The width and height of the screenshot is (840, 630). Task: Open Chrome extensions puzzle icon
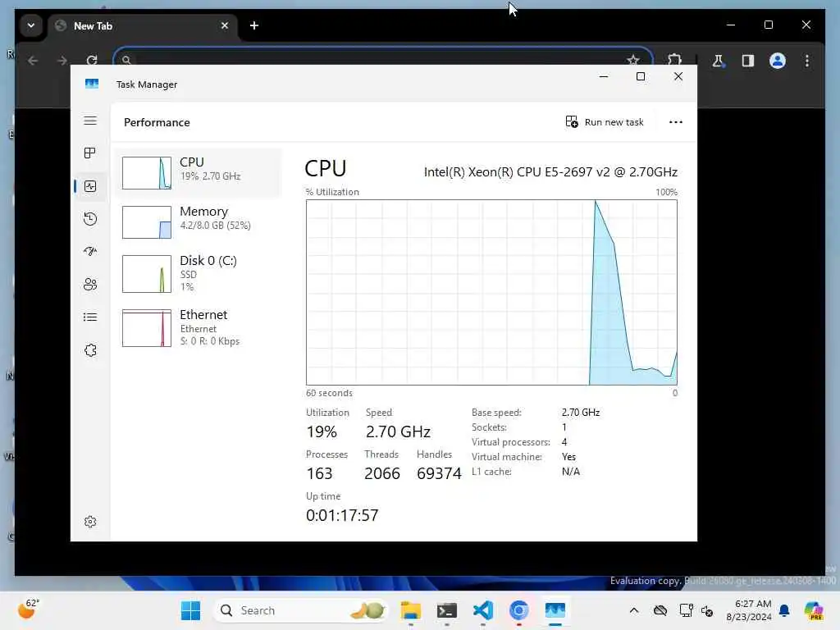[x=674, y=59]
